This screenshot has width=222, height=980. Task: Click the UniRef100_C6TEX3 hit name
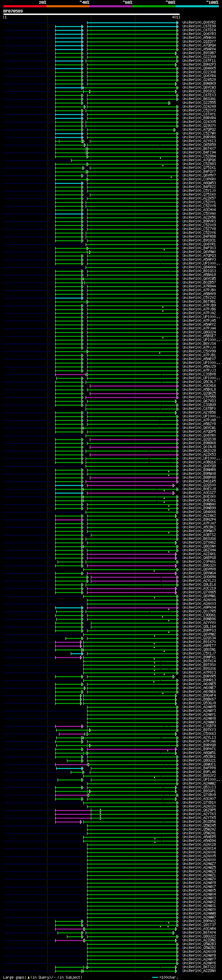[x=199, y=95]
